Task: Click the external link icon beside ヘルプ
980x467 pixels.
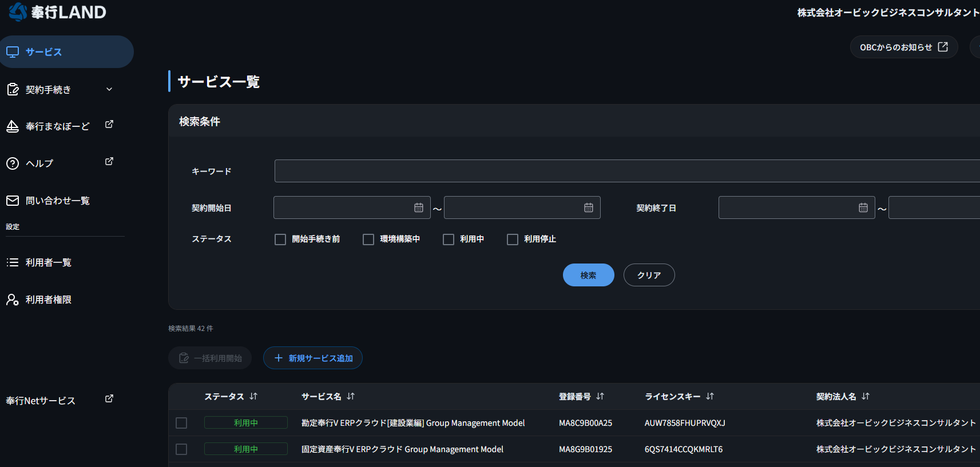Action: click(x=109, y=162)
